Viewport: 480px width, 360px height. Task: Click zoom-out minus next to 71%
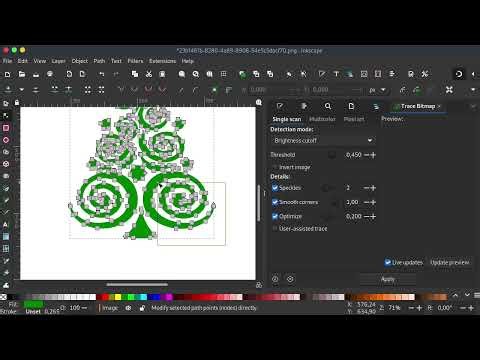(x=412, y=308)
